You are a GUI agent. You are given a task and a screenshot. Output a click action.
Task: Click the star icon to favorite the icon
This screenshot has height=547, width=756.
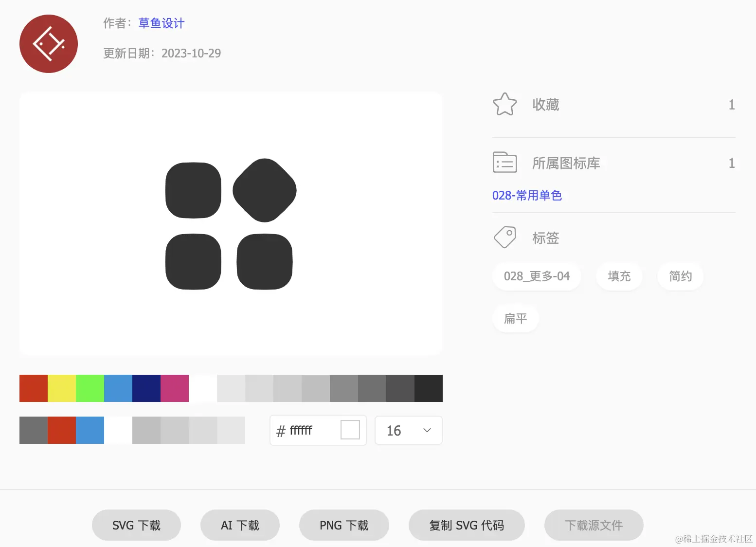click(x=505, y=104)
